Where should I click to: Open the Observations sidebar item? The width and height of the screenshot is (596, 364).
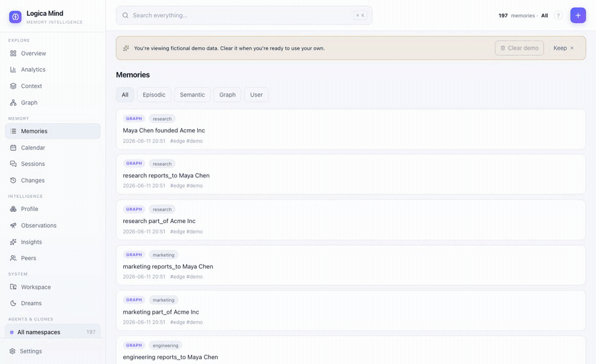[x=53, y=226]
